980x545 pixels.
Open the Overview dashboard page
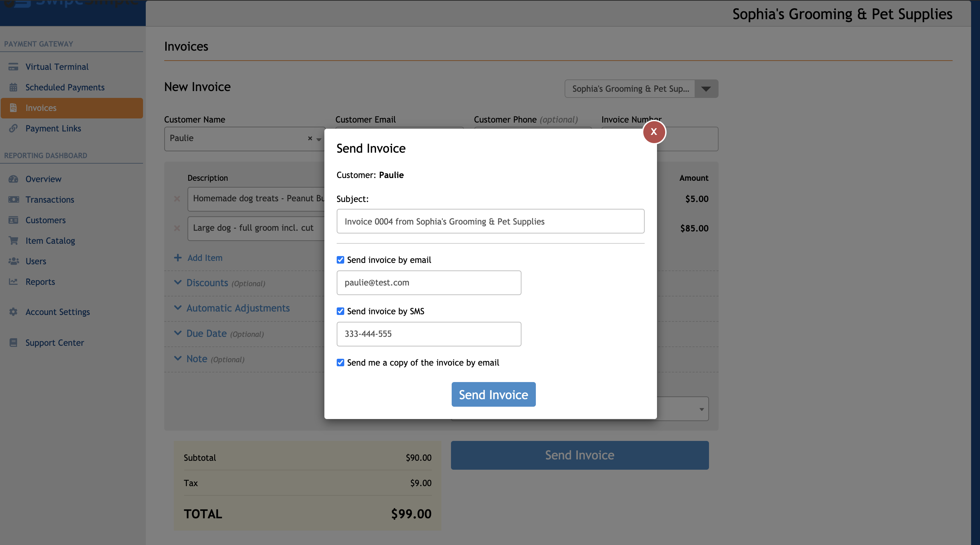[x=43, y=179]
